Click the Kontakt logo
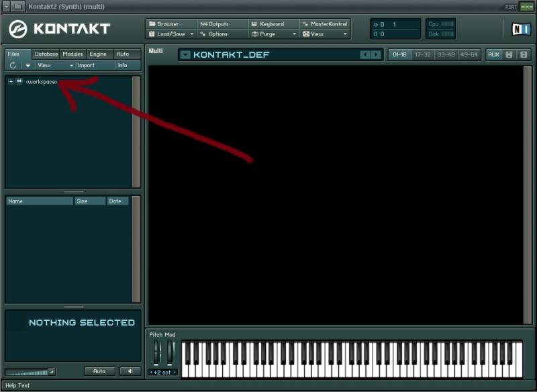The image size is (537, 392). coord(59,29)
